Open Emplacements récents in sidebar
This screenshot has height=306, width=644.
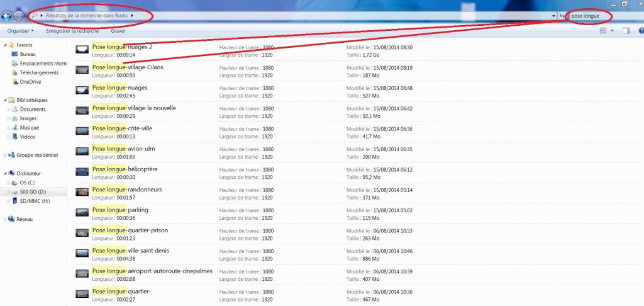click(x=43, y=64)
